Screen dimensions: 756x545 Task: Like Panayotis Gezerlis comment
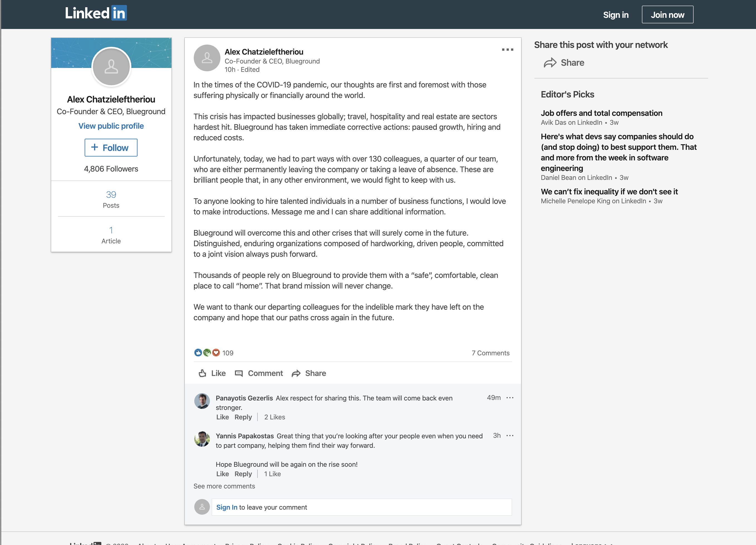tap(222, 417)
